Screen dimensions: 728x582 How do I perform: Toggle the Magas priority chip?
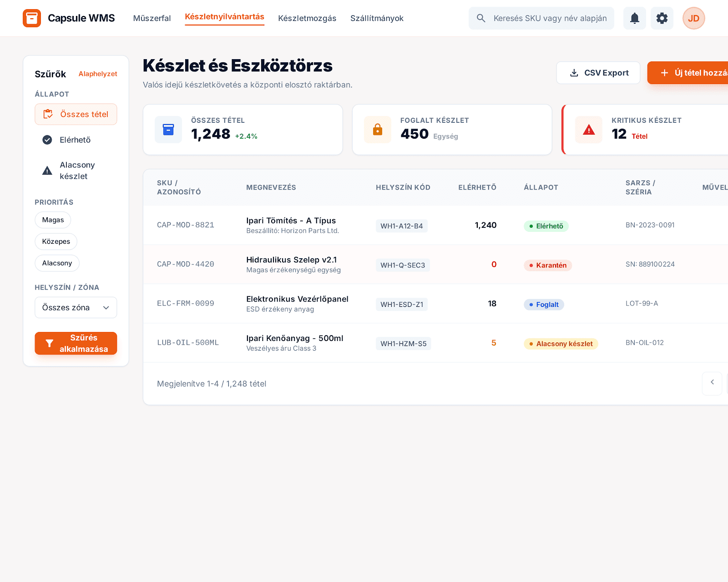click(x=53, y=220)
